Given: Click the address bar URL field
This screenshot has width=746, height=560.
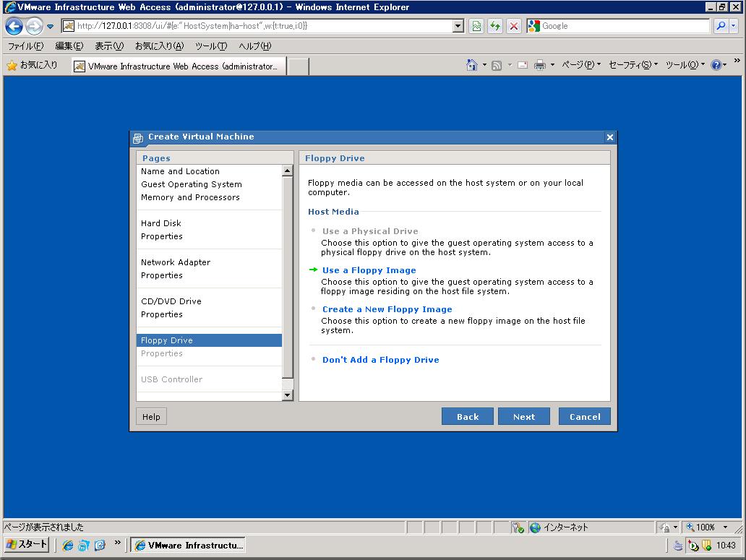Looking at the screenshot, I should click(x=257, y=26).
